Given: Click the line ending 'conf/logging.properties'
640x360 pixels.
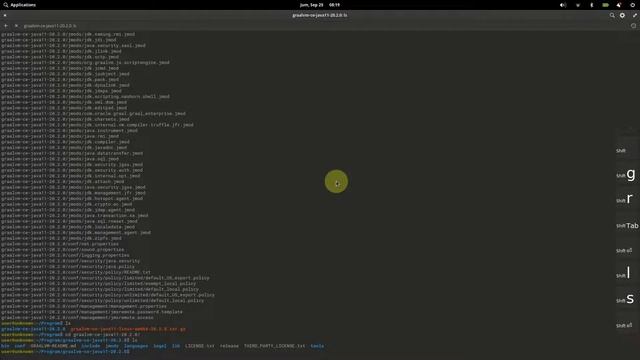Looking at the screenshot, I should tap(65, 255).
